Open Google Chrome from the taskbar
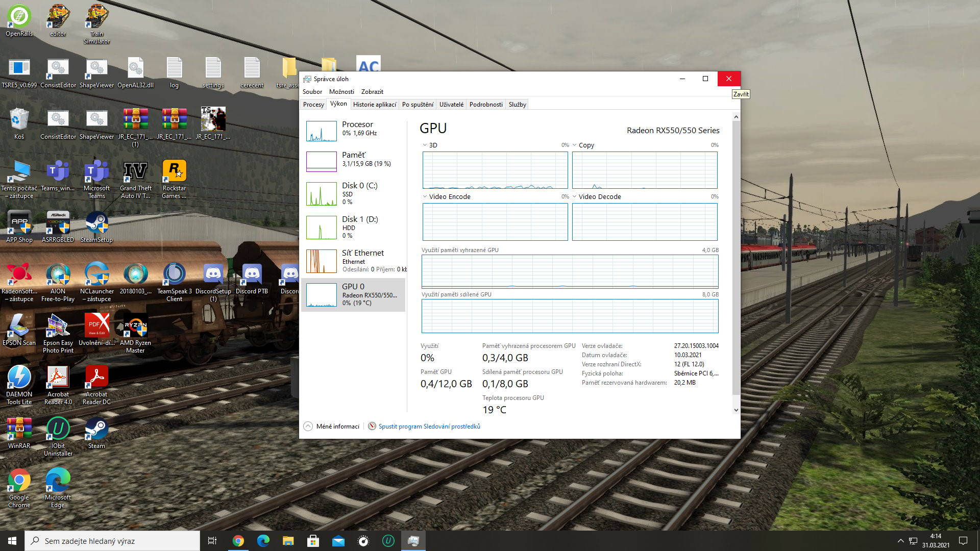980x551 pixels. (x=238, y=541)
